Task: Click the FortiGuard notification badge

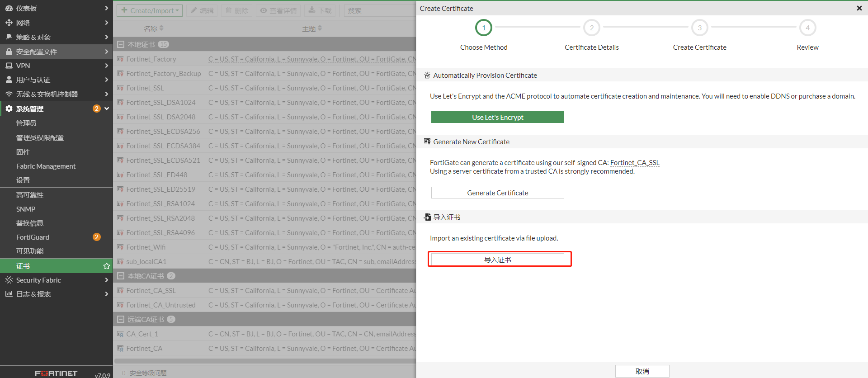Action: pos(96,237)
